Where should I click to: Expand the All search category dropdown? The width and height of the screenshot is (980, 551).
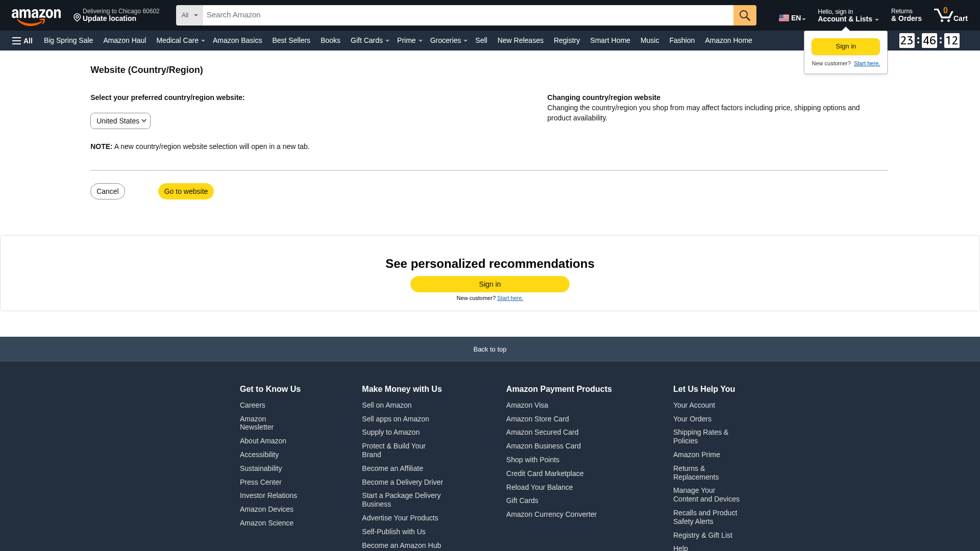click(x=189, y=15)
